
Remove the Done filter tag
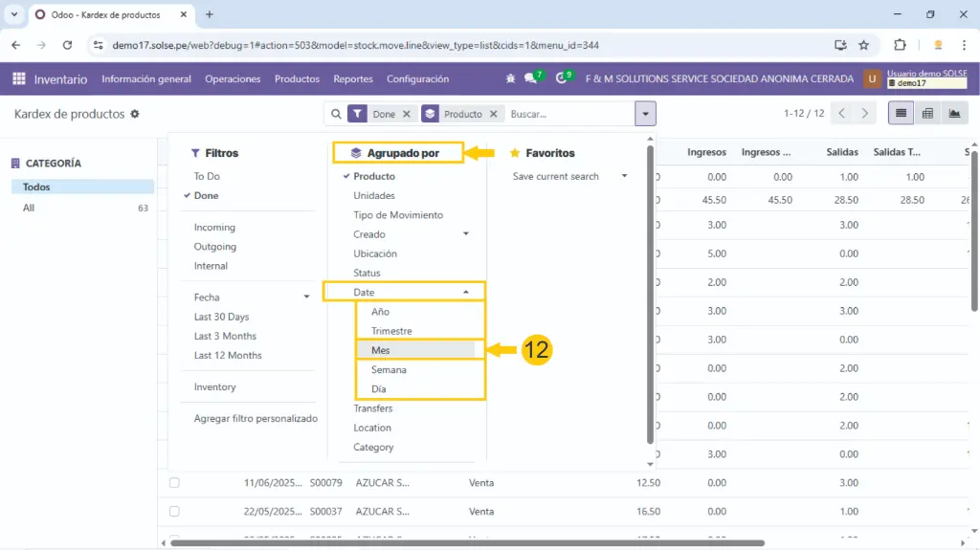click(407, 114)
